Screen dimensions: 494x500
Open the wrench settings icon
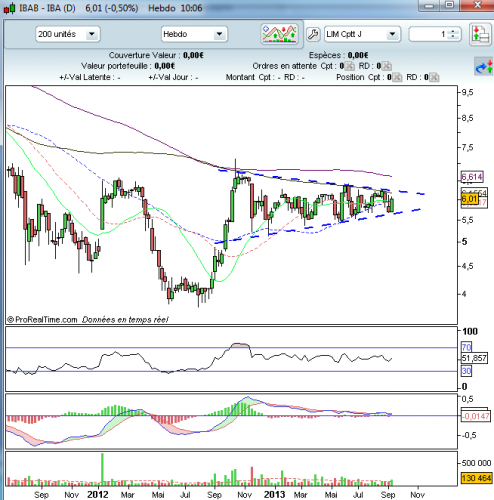pos(313,34)
